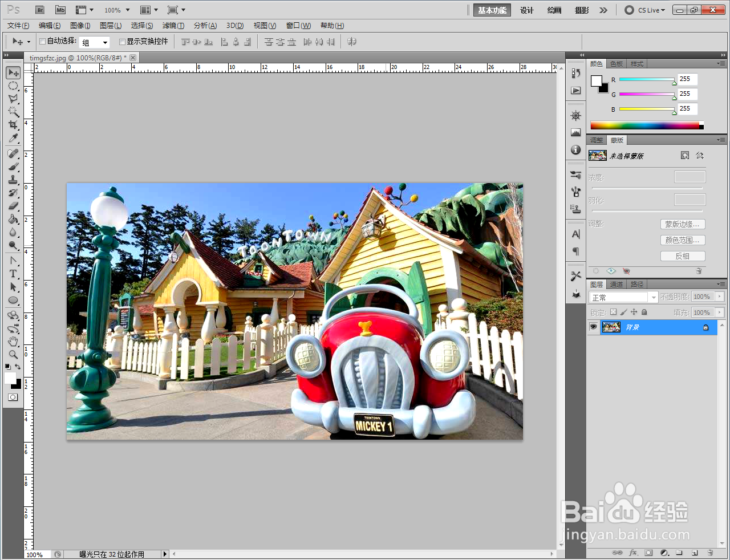Open the Character panel icon in dock
Image resolution: width=730 pixels, height=560 pixels.
(575, 234)
